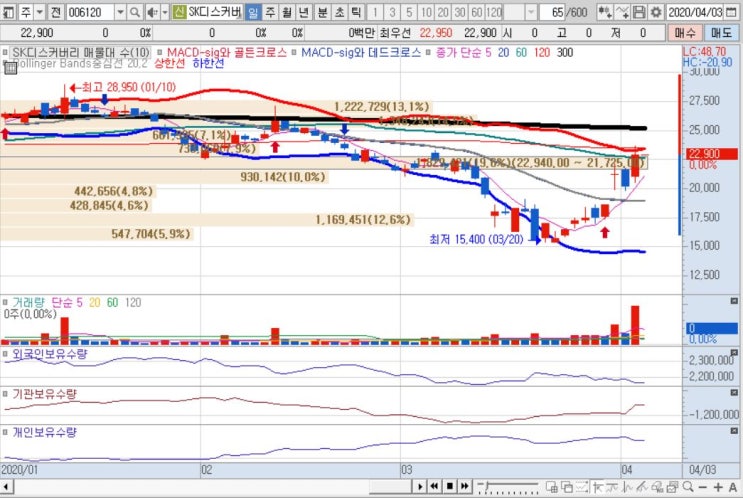Open the 주 type dropdown arrow

point(40,12)
